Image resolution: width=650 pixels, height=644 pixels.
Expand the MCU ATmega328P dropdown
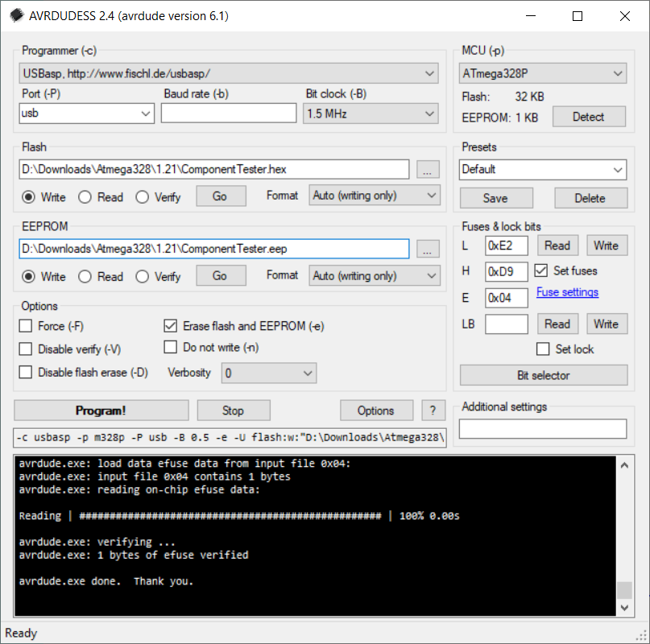[543, 74]
